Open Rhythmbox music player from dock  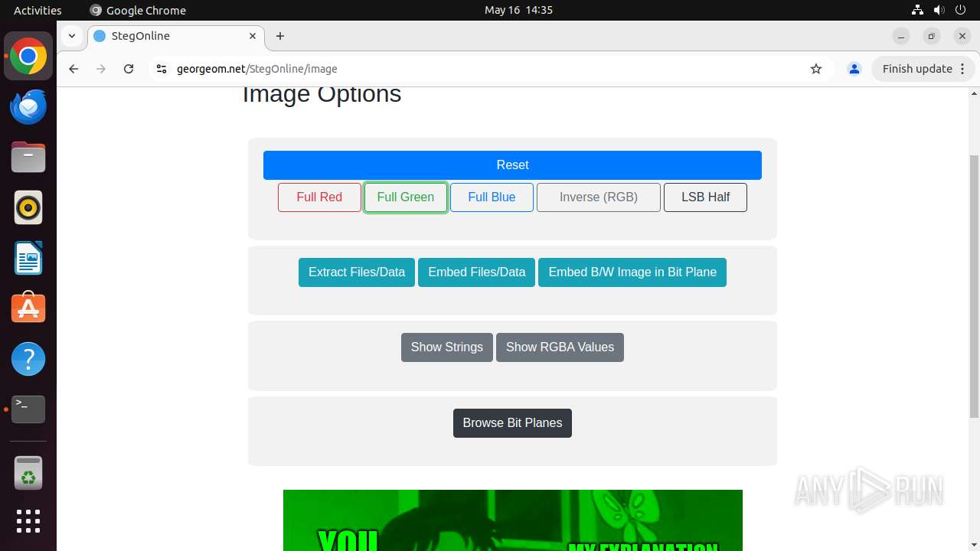[28, 208]
